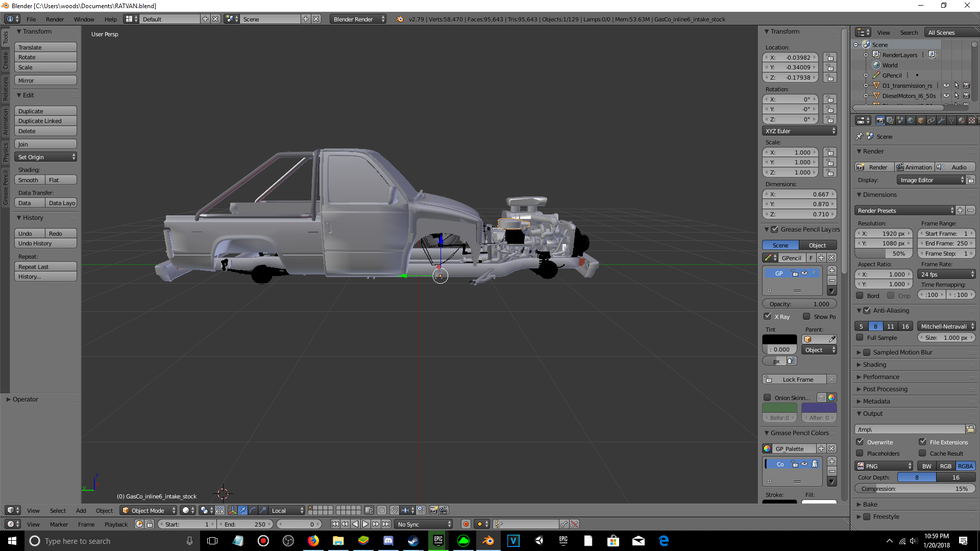Screen dimensions: 980x551
Task: Open the World properties globe tab
Action: (911, 120)
